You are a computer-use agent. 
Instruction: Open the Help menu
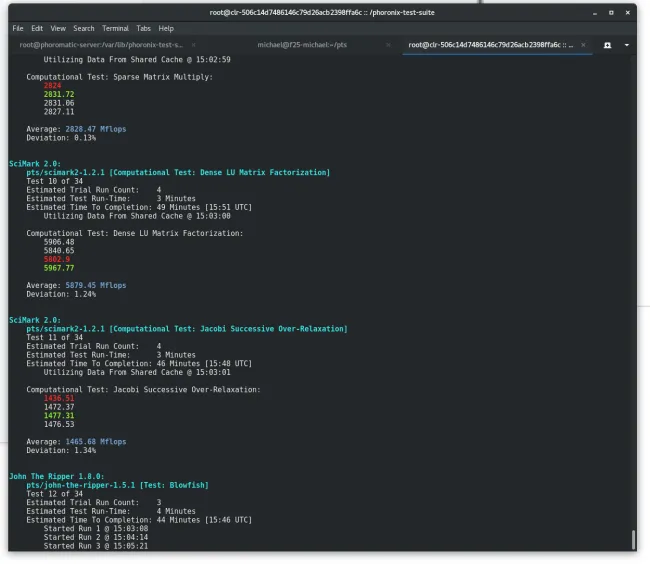tap(166, 29)
